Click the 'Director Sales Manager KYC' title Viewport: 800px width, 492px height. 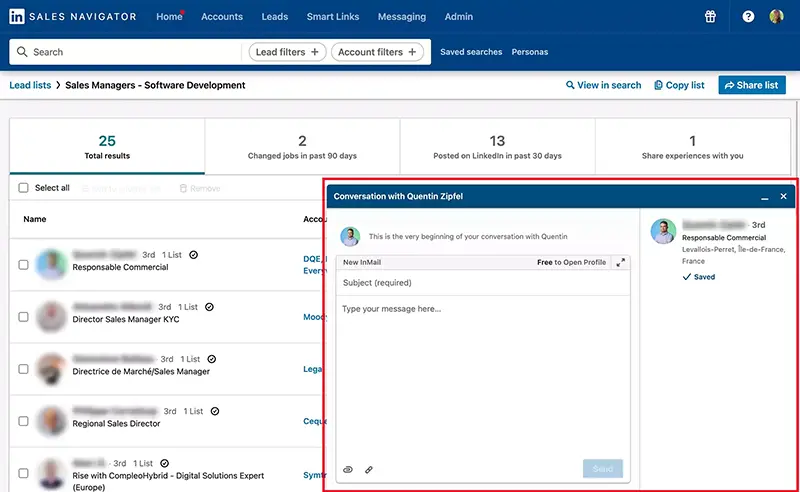[x=126, y=319]
